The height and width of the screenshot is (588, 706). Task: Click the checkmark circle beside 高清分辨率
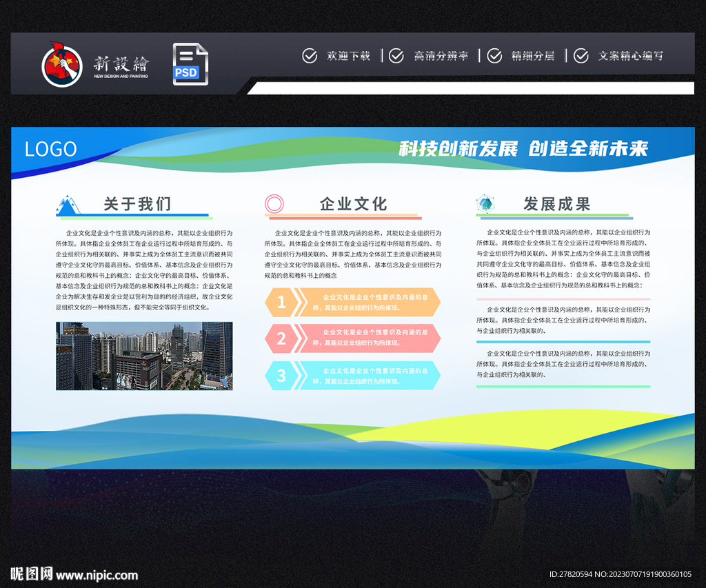(396, 56)
